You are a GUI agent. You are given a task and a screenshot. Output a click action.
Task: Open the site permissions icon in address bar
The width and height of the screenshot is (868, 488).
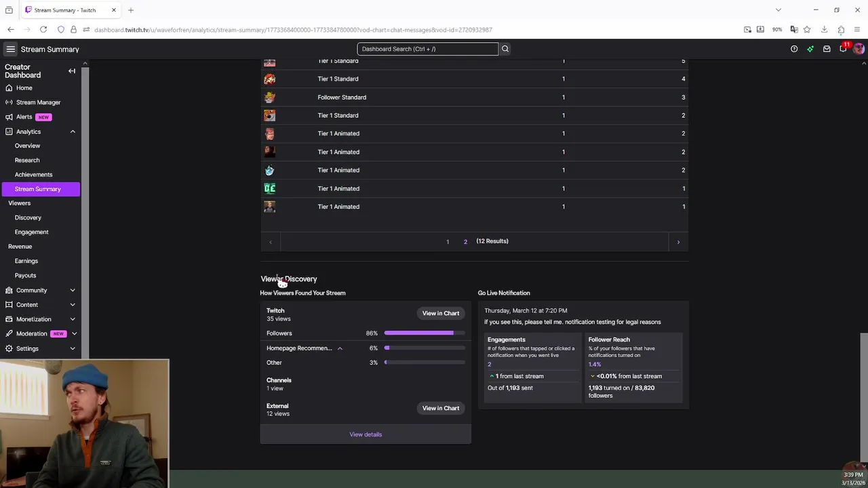pos(86,30)
